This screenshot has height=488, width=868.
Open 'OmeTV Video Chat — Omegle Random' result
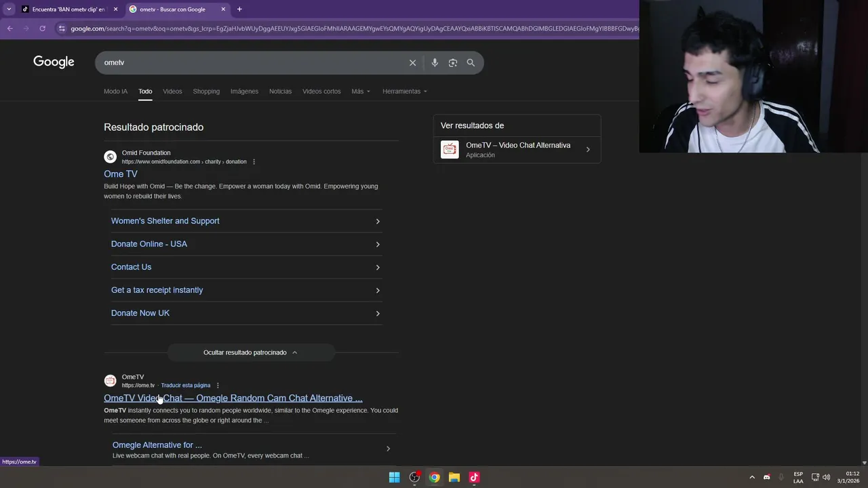pos(233,399)
